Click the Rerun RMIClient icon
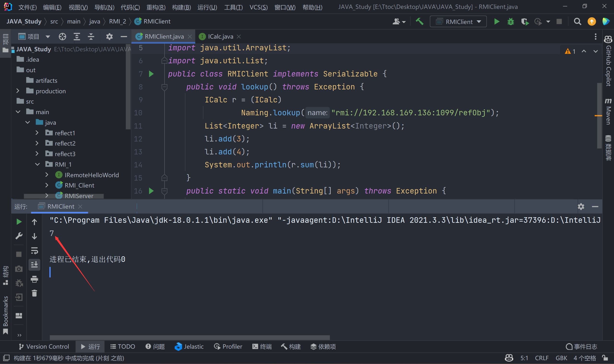Image resolution: width=614 pixels, height=364 pixels. [x=19, y=221]
